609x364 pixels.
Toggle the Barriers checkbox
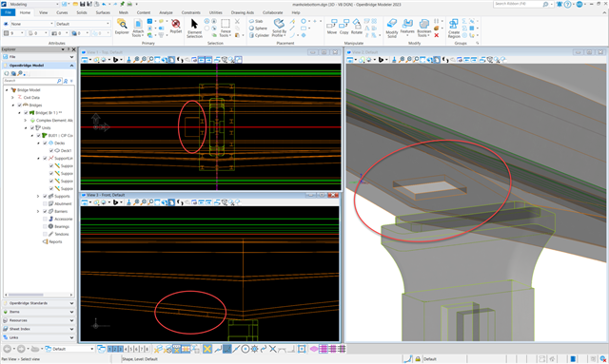[x=45, y=211]
